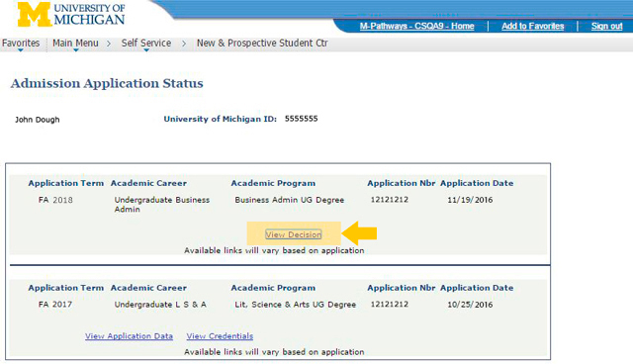The width and height of the screenshot is (633, 364).
Task: Sign out of the portal
Action: [x=606, y=26]
